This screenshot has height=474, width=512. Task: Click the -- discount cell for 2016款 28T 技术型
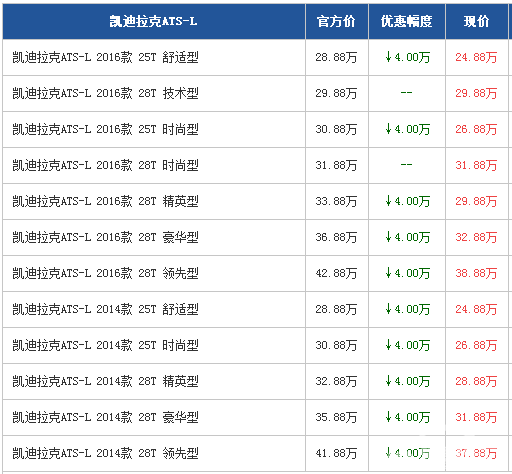point(406,93)
